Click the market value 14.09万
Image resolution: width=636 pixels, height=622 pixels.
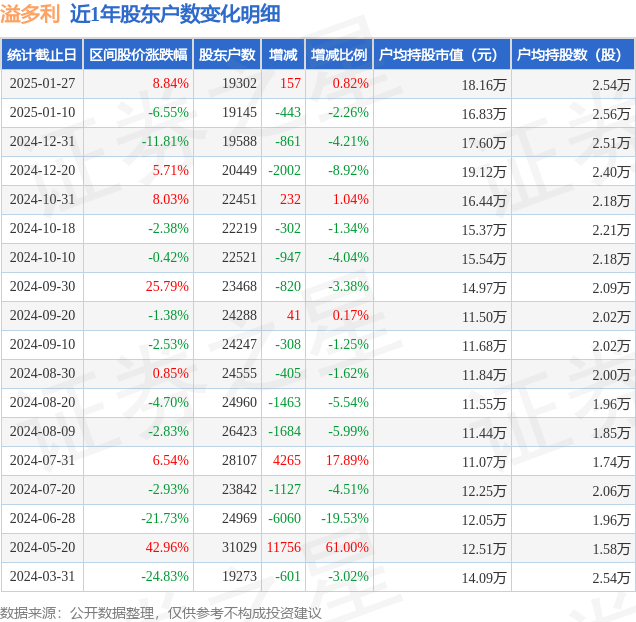(x=484, y=578)
